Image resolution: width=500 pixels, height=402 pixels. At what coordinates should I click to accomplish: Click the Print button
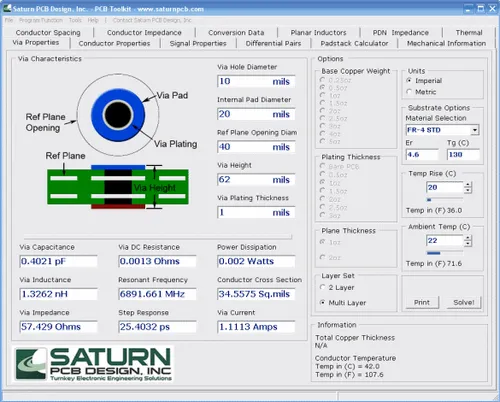[422, 302]
